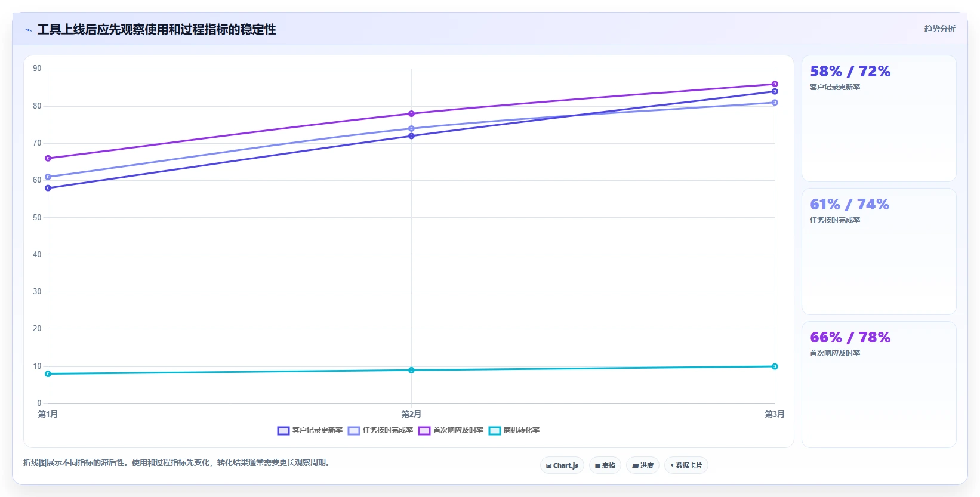Click the 任务按时完成率 legend label
The image size is (980, 497).
[x=388, y=430]
